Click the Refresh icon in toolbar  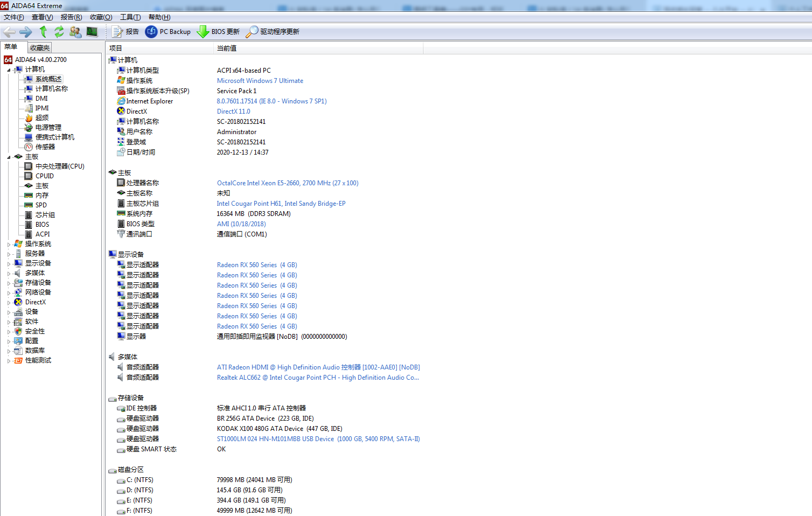(x=59, y=32)
